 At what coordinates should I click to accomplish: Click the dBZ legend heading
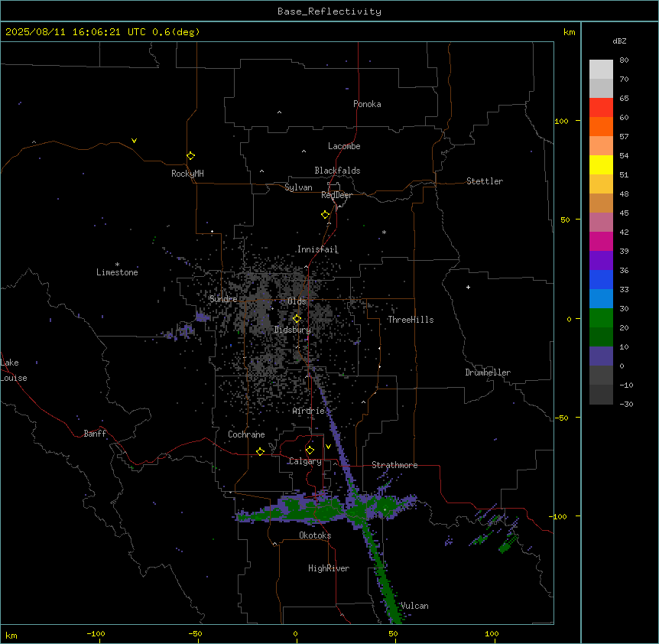coord(619,41)
